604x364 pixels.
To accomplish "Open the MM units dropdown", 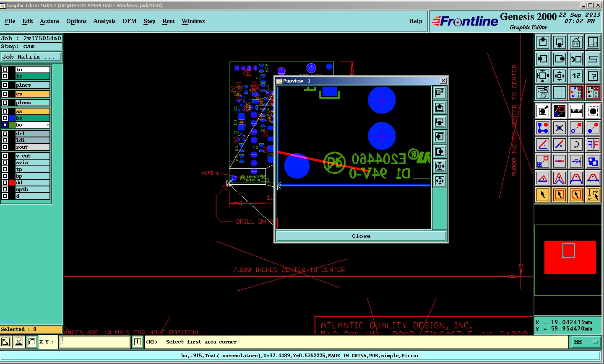I will click(x=585, y=342).
